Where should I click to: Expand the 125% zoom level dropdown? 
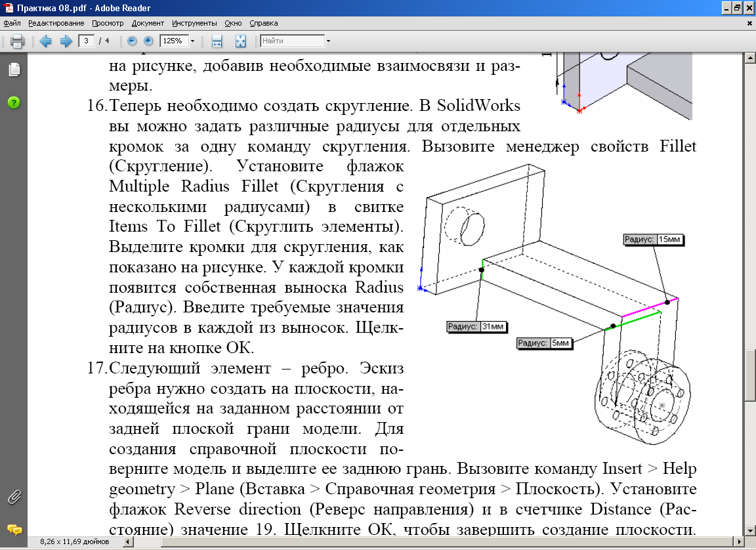click(192, 41)
